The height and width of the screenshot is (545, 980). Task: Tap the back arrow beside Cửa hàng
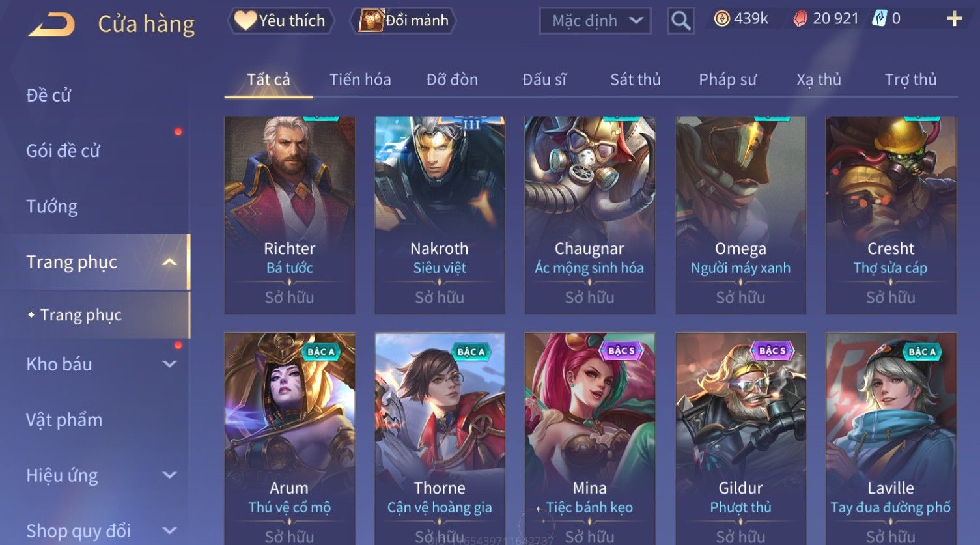[x=51, y=24]
